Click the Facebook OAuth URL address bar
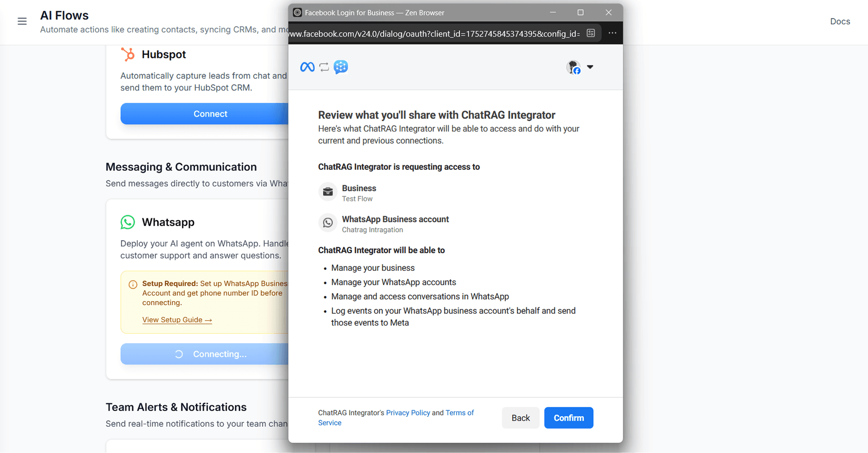 tap(434, 34)
